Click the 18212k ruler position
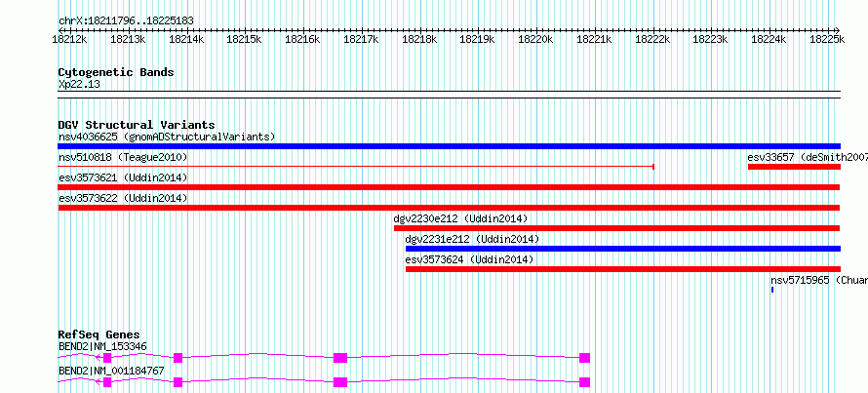Viewport: 868px width, 393px height. [x=70, y=39]
